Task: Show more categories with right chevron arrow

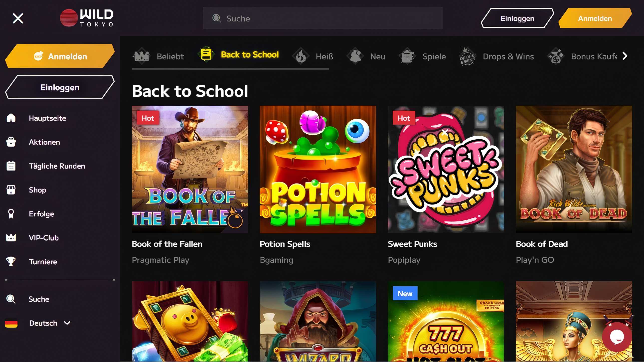Action: [x=625, y=56]
